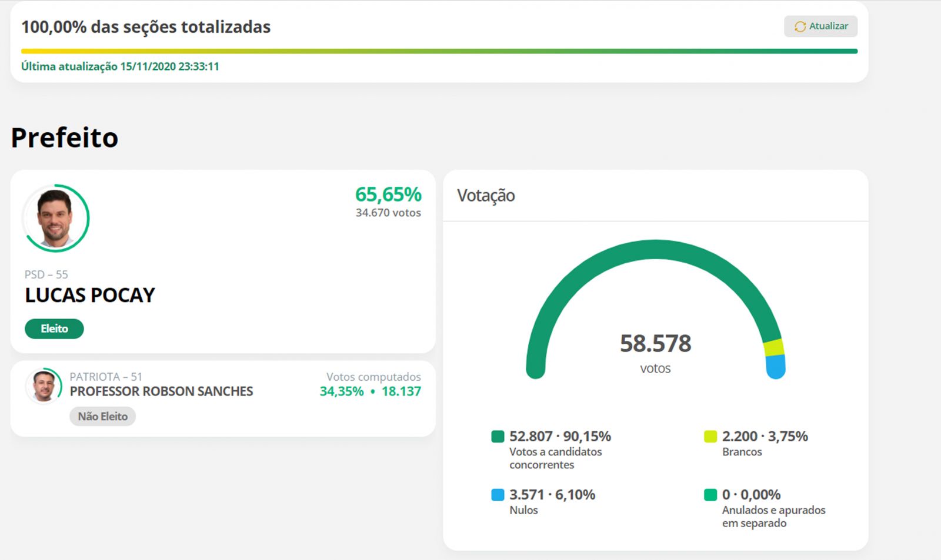
Task: Click the refresh arrows icon in Atualizar
Action: tap(800, 26)
